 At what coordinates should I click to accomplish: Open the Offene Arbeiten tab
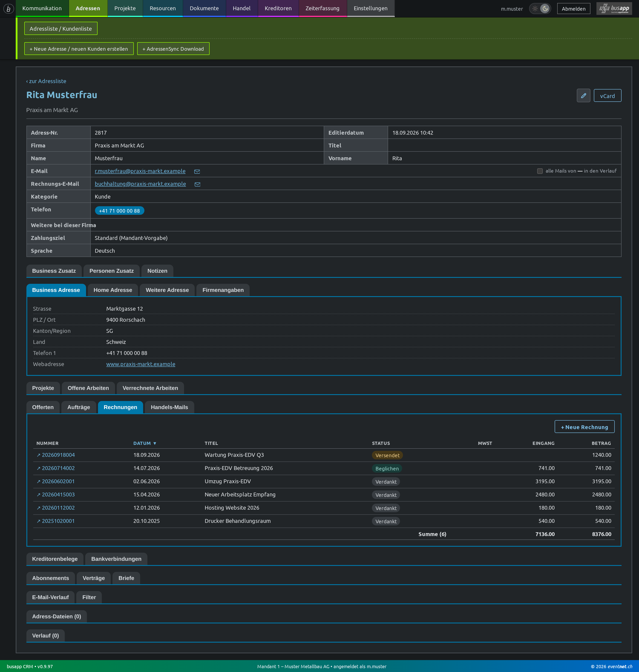click(88, 388)
